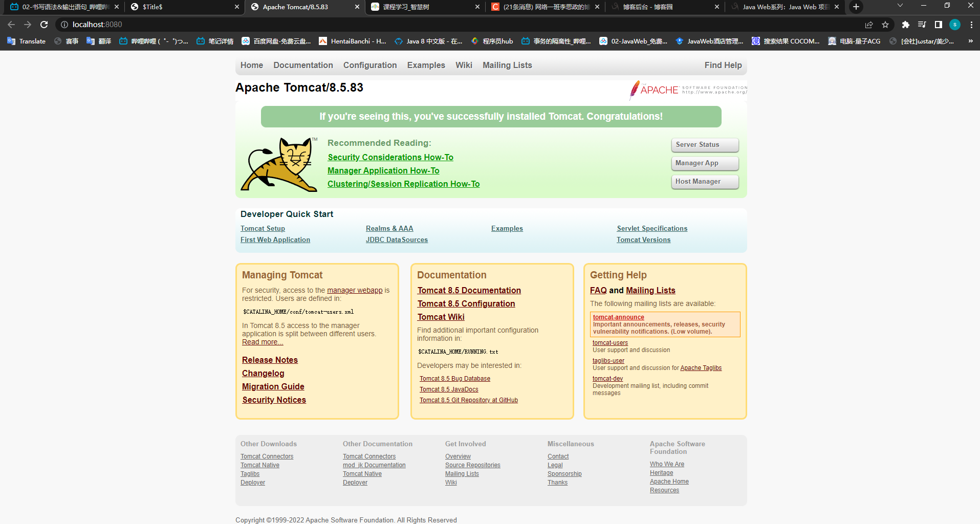Close the Apache Tomcat/8.5.83 tab

click(x=357, y=7)
